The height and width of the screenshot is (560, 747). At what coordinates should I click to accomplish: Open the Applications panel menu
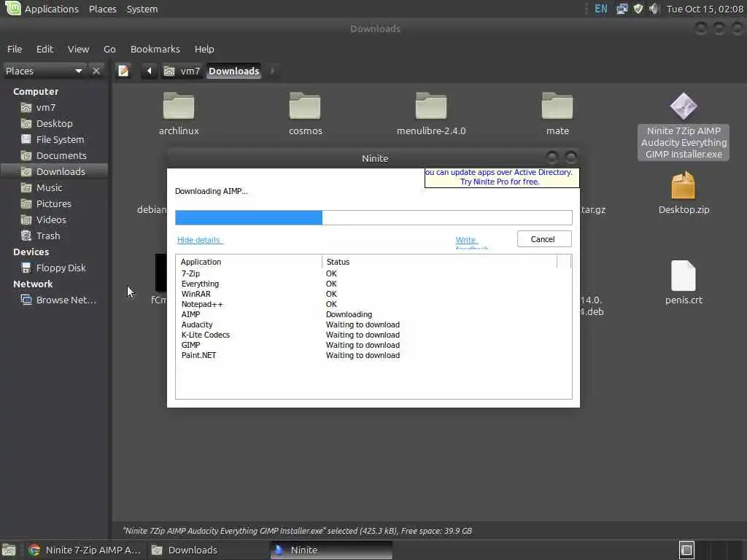pos(52,9)
